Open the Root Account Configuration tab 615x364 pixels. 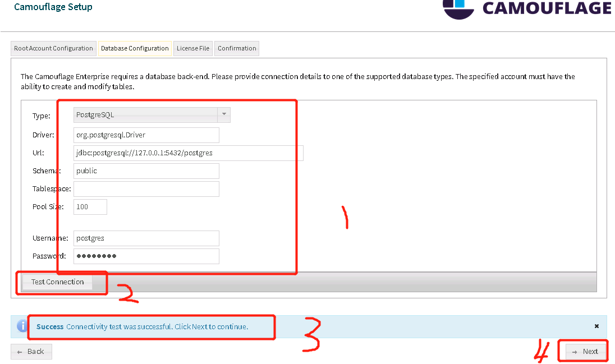click(53, 48)
